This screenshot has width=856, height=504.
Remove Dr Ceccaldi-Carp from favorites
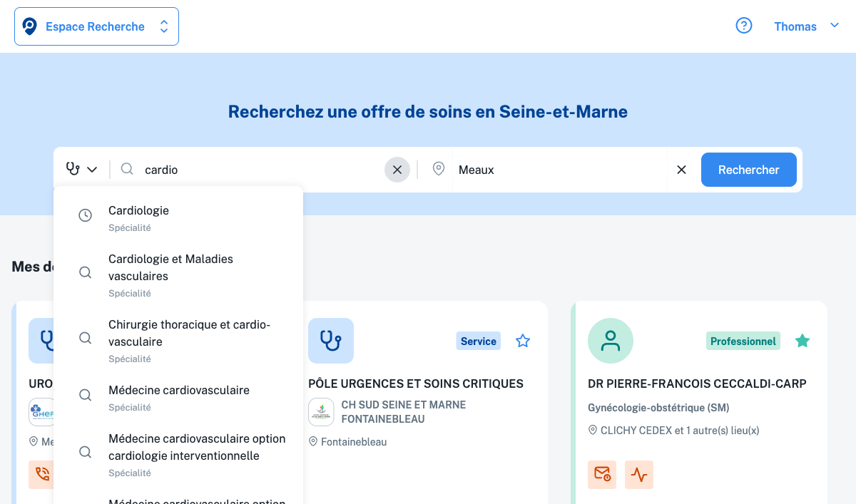point(802,341)
